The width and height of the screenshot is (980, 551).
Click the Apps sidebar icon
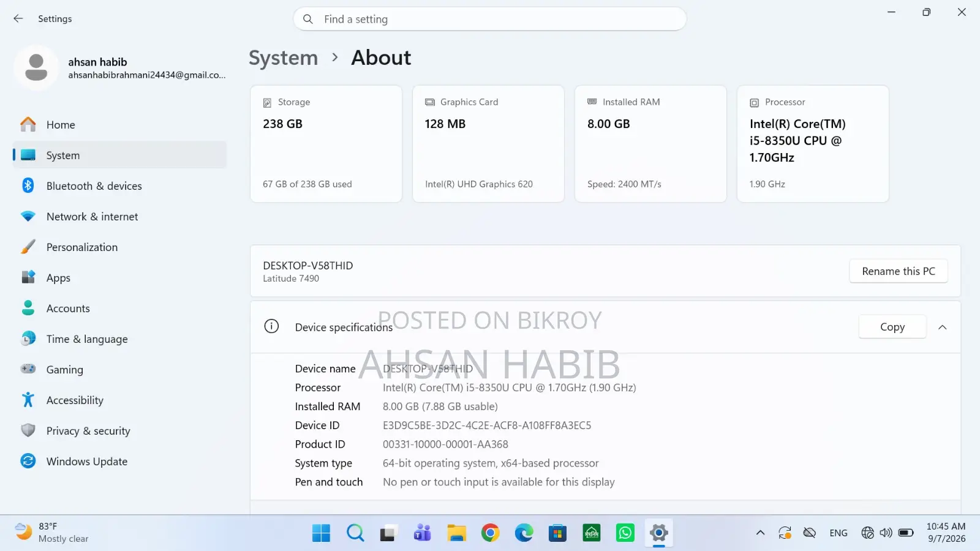(28, 277)
